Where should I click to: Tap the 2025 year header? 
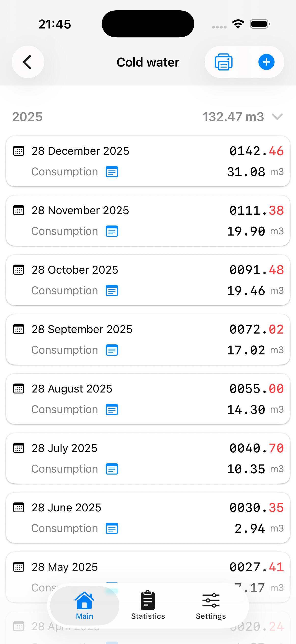27,117
